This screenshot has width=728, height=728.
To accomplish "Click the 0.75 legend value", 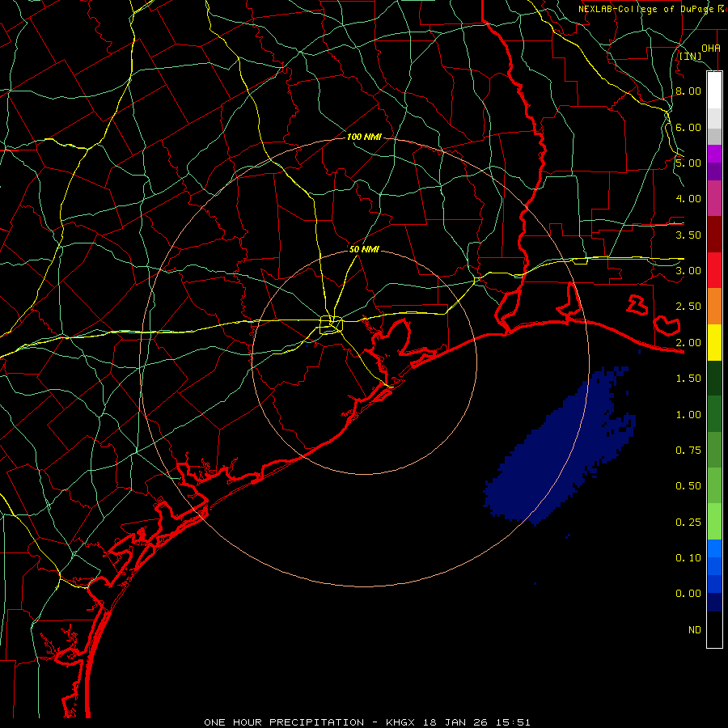I will 688,451.
